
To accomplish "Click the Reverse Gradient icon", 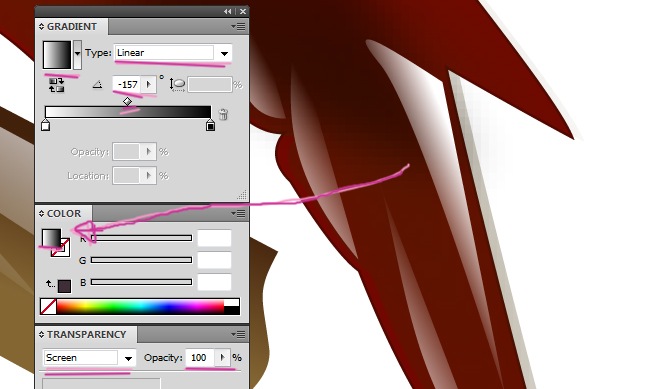I will (56, 85).
